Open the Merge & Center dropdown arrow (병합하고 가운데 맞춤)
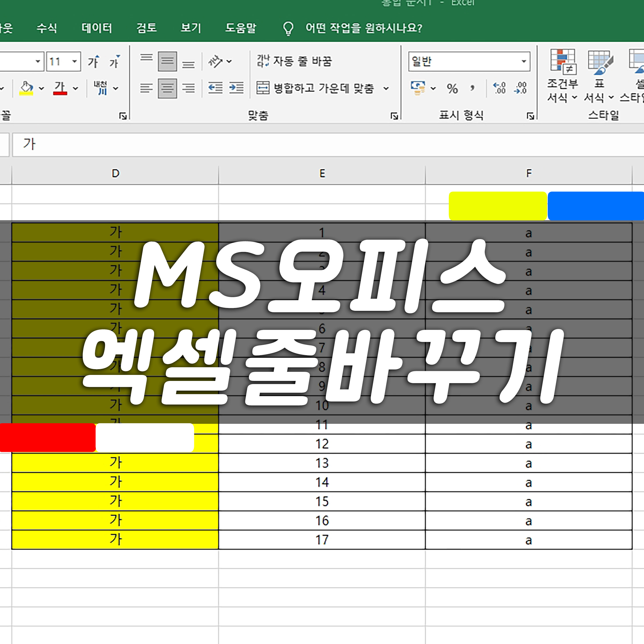 pos(386,88)
